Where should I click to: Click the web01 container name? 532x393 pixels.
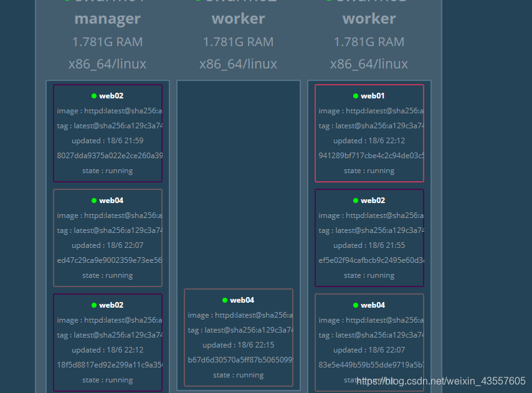pyautogui.click(x=373, y=96)
